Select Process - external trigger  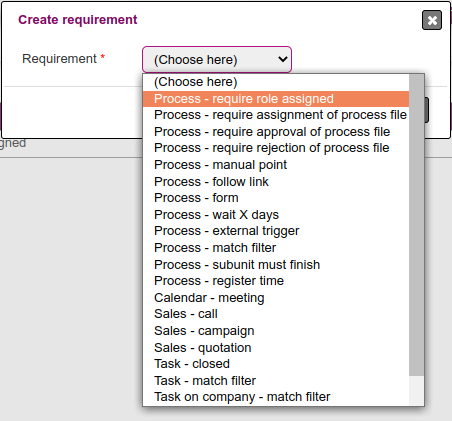[276, 231]
